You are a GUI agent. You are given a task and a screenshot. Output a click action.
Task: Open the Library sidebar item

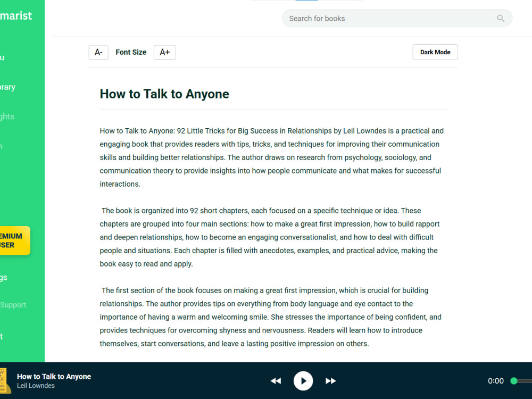pyautogui.click(x=7, y=87)
